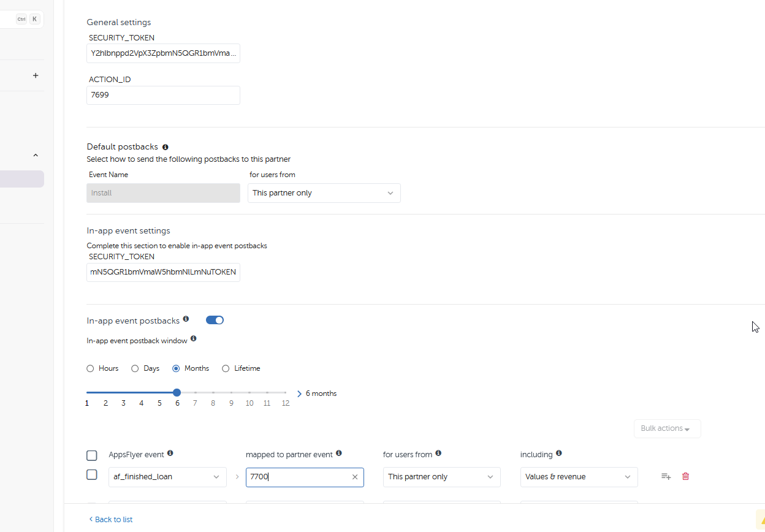Click the 'In-app event settings' heading

pos(129,231)
